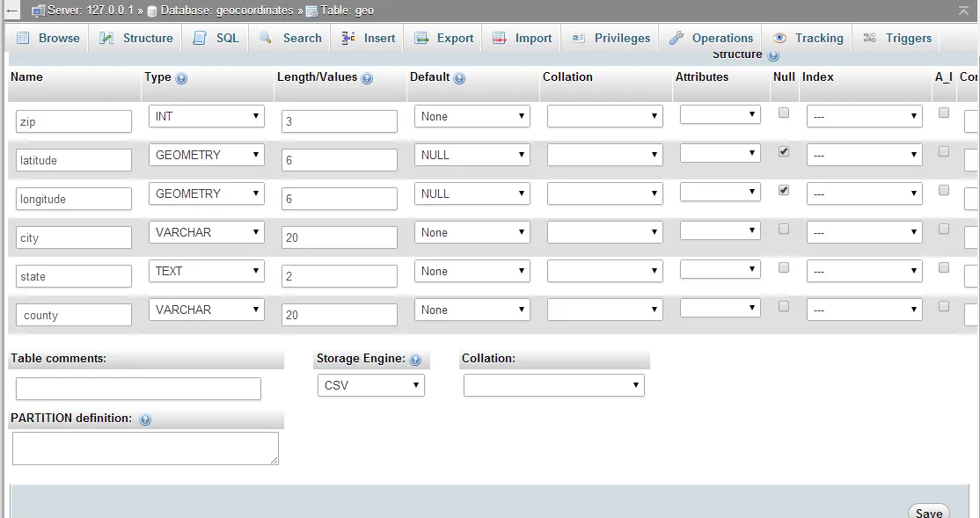Click the collapse navigation arrow icon
Viewport: 980px width, 518px height.
click(x=11, y=11)
